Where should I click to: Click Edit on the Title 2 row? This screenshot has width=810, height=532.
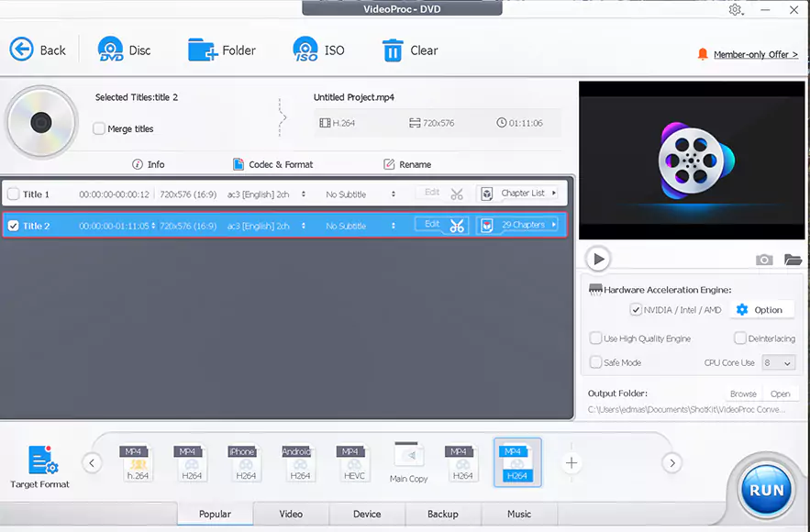pyautogui.click(x=432, y=224)
